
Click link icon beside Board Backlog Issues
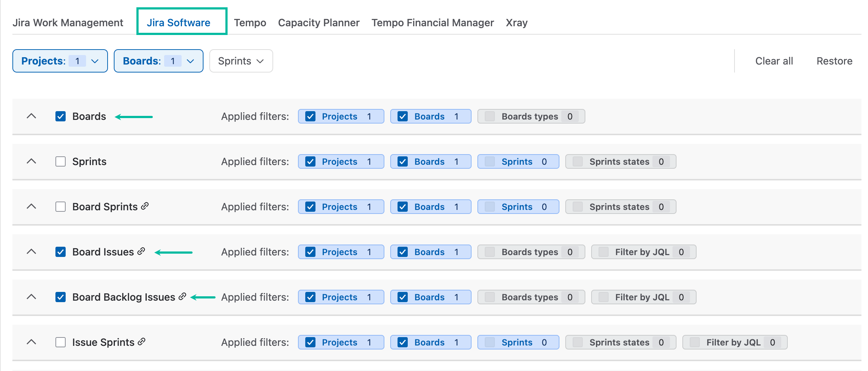click(x=182, y=297)
